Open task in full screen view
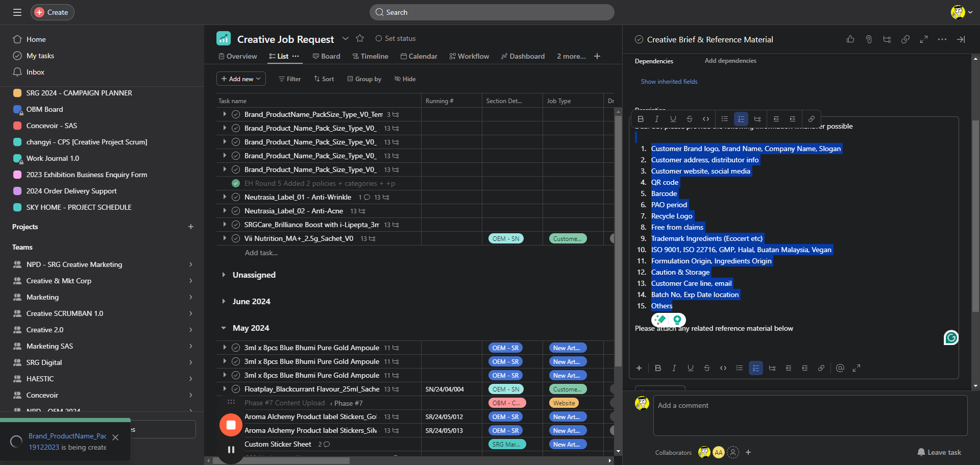The height and width of the screenshot is (465, 980). [x=924, y=39]
